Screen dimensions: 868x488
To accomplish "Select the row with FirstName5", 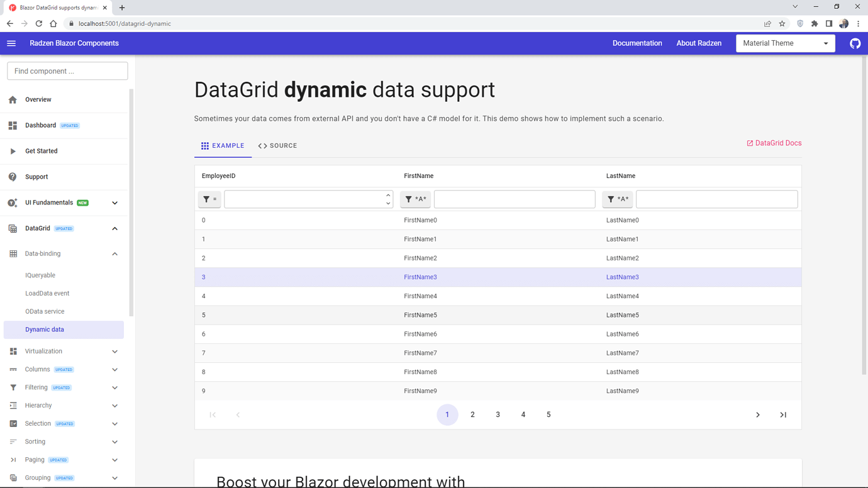I will coord(498,315).
